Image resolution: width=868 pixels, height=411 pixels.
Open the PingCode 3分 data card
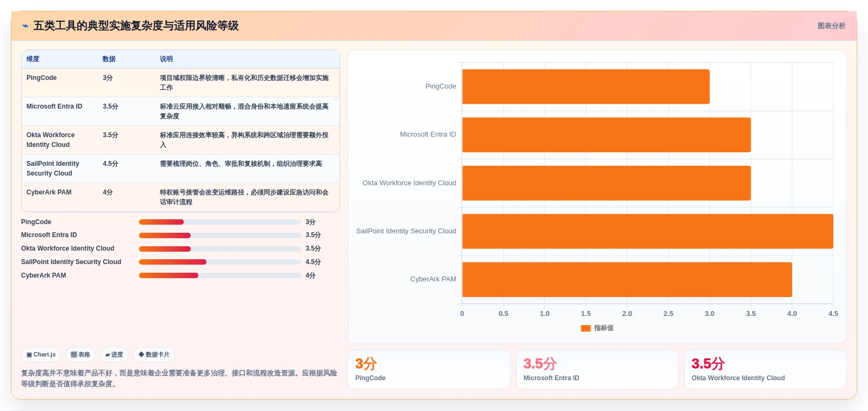tap(429, 369)
